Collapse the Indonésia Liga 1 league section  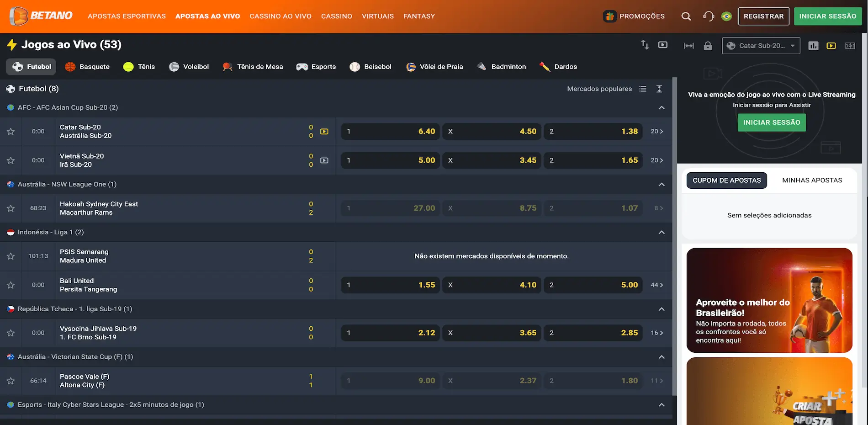pyautogui.click(x=661, y=233)
